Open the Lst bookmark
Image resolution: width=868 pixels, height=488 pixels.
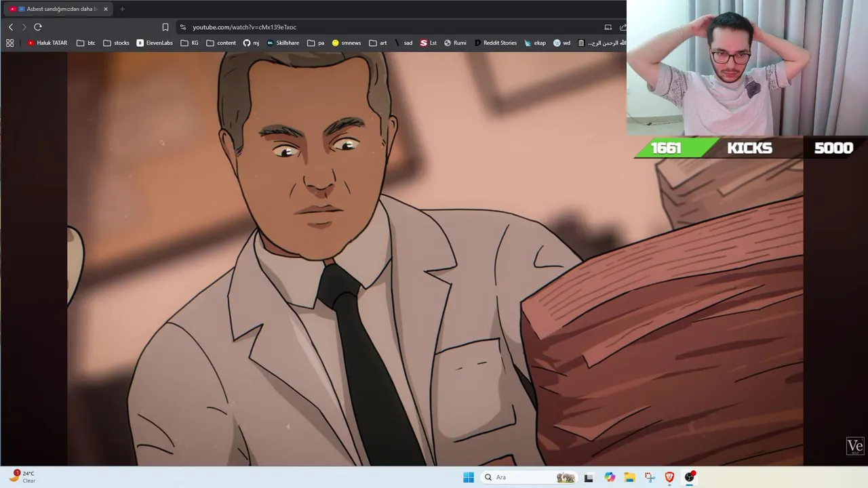(x=429, y=43)
